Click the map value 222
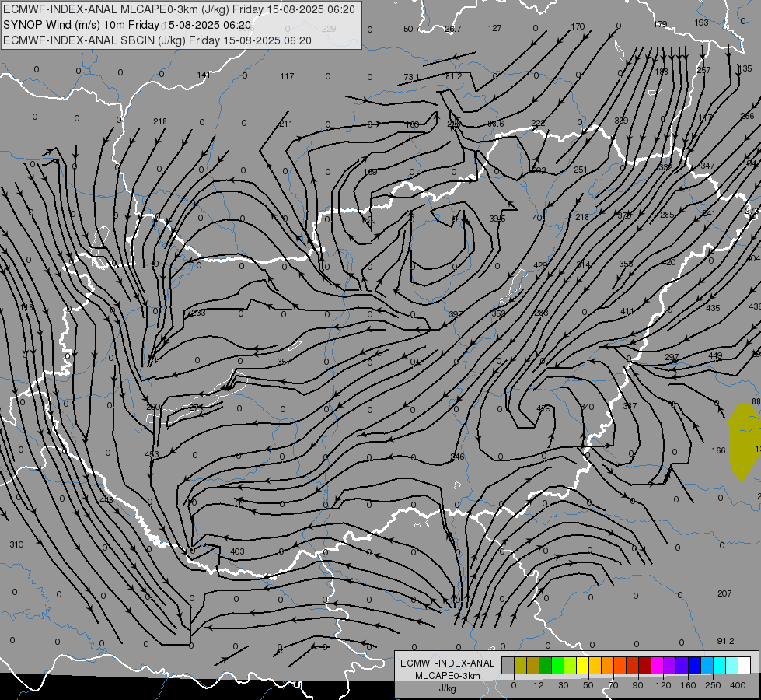This screenshot has width=761, height=700. (538, 123)
